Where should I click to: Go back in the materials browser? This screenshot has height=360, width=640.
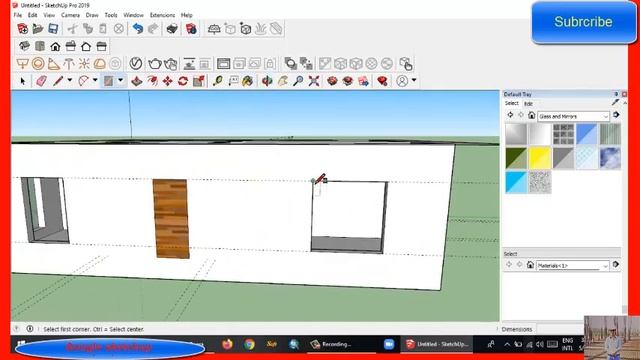coord(510,116)
